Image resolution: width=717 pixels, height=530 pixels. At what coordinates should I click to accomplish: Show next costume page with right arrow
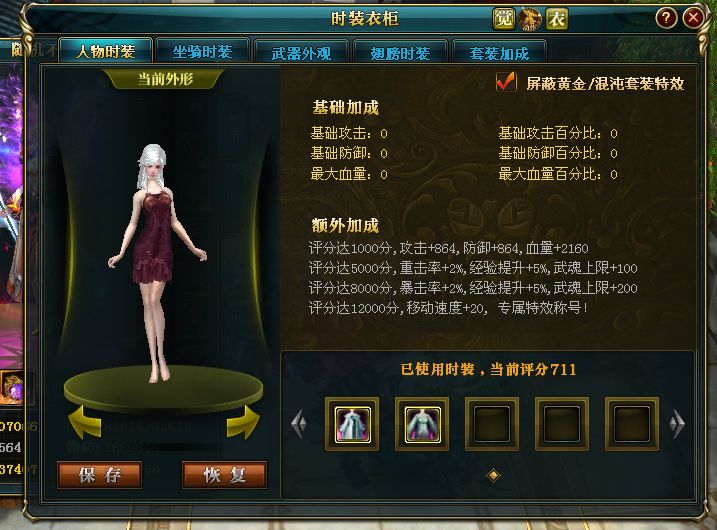click(x=677, y=424)
